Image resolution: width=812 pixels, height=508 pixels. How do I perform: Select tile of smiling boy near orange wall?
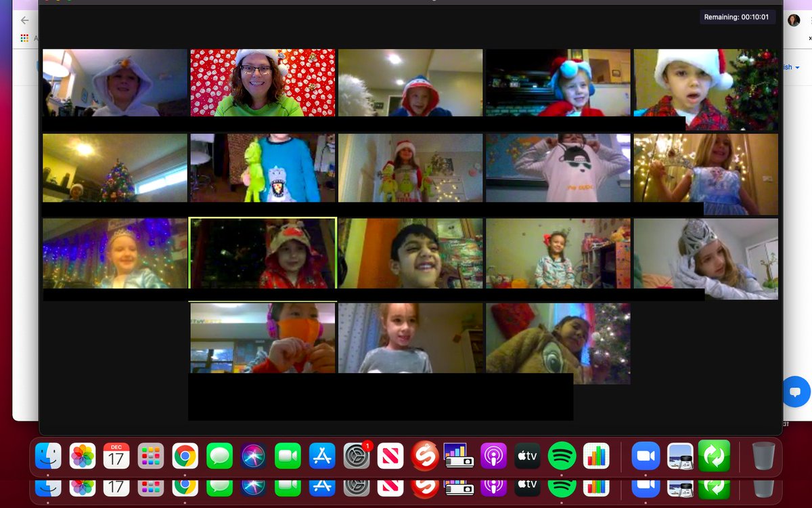point(411,253)
